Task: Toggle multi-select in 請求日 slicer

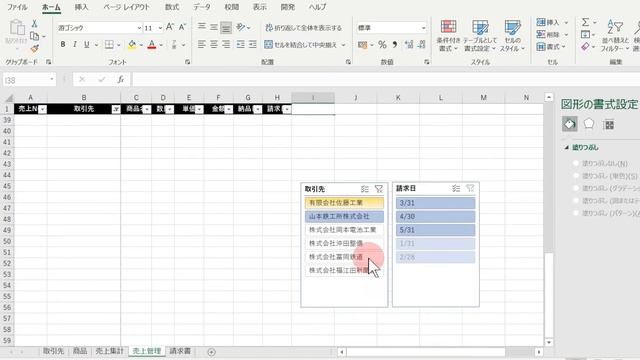Action: tap(456, 188)
